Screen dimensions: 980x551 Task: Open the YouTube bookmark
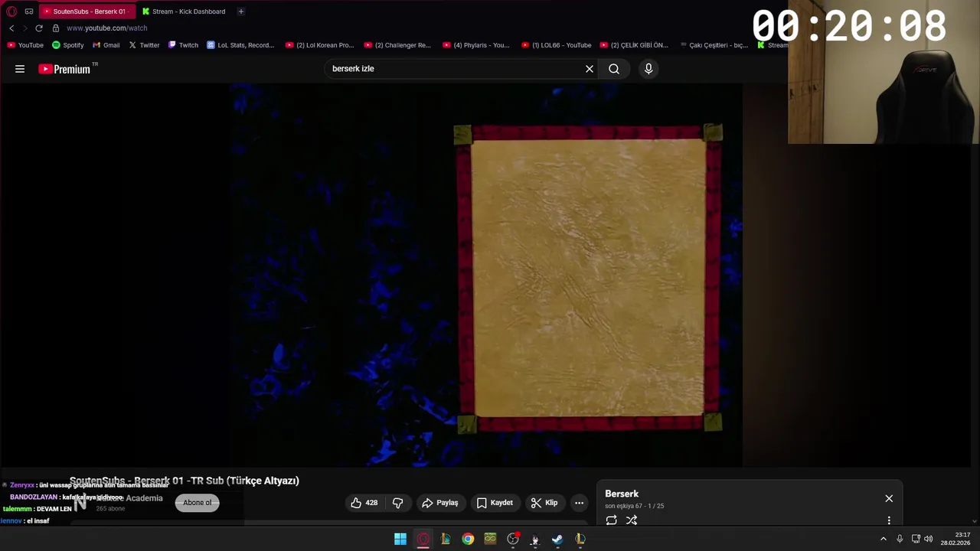pyautogui.click(x=25, y=45)
